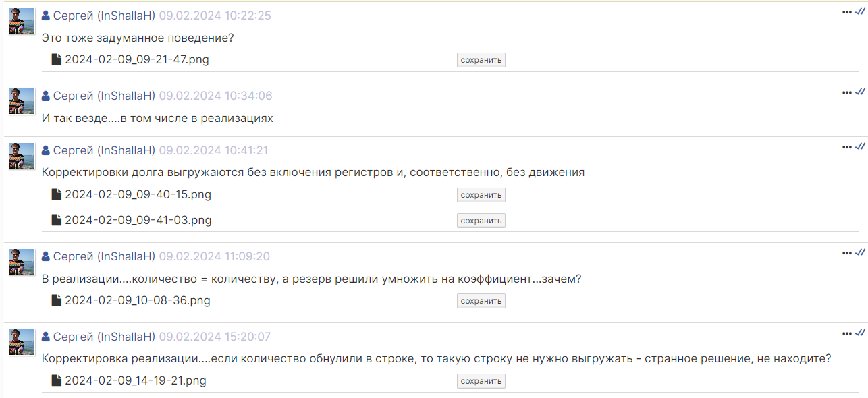868x398 pixels.
Task: Open file 2024-02-09_09-40-15.png attachment
Action: [x=138, y=194]
